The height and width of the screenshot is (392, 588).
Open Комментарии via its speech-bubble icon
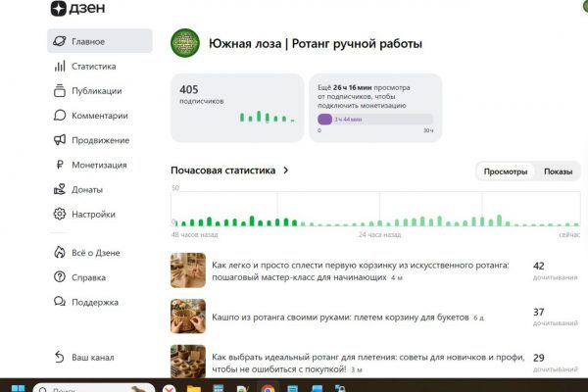coord(59,116)
